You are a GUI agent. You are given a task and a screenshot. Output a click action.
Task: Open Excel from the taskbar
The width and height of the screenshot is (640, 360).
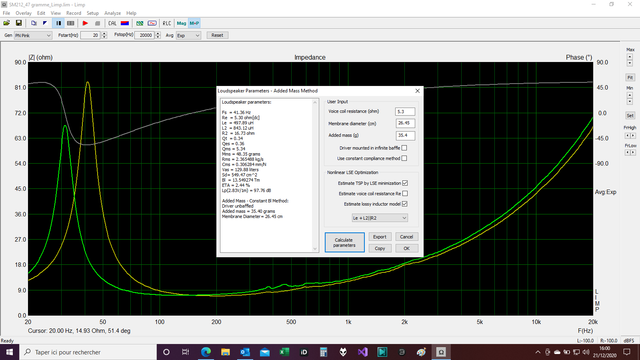(x=284, y=352)
